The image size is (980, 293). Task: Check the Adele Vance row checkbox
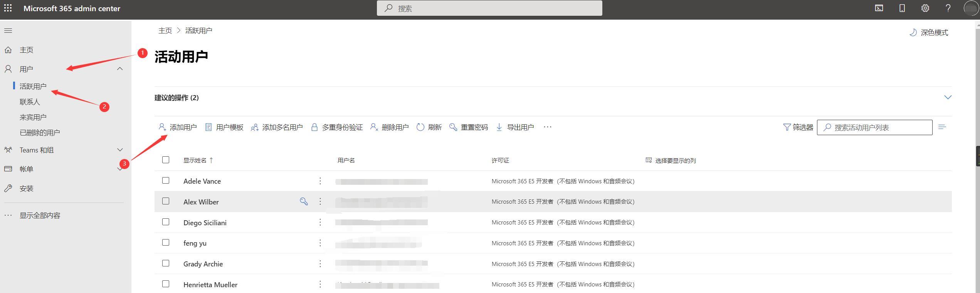coord(166,181)
